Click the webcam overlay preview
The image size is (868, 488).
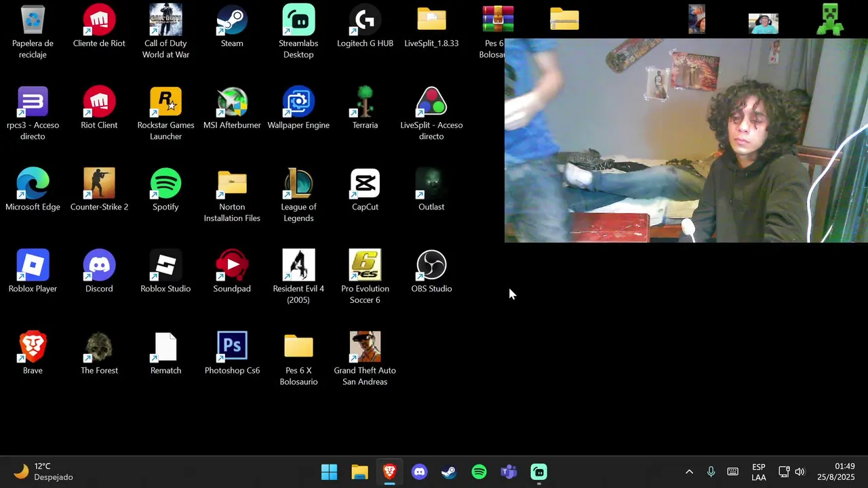click(x=686, y=140)
